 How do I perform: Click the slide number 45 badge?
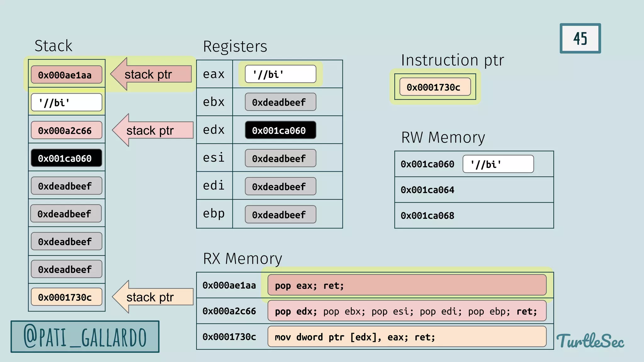pyautogui.click(x=580, y=38)
